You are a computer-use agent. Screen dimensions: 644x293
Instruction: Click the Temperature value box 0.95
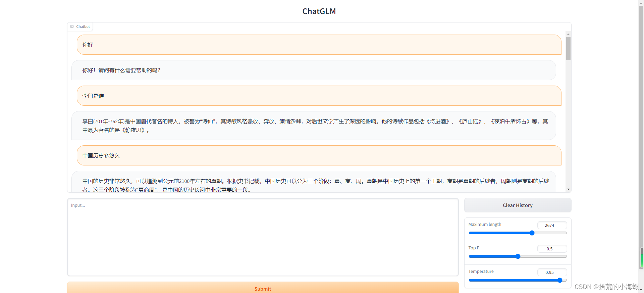click(x=552, y=272)
